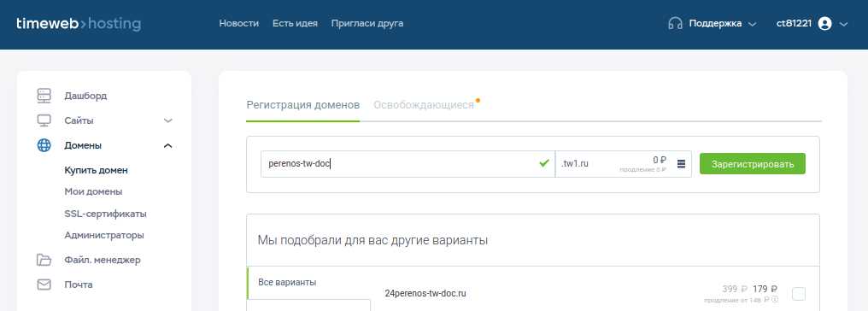Image resolution: width=868 pixels, height=311 pixels.
Task: Click the Зарегистрировать button
Action: click(x=753, y=164)
